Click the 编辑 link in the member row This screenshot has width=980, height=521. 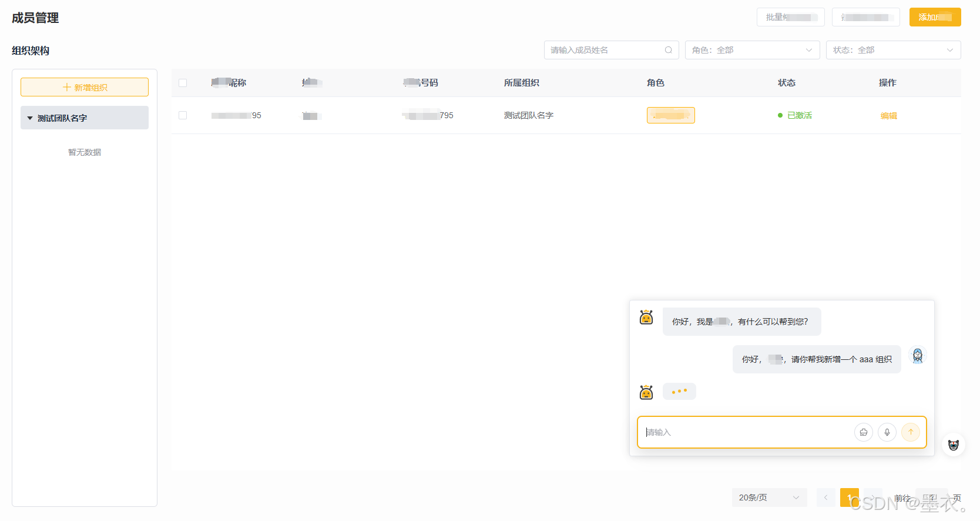[x=888, y=116]
